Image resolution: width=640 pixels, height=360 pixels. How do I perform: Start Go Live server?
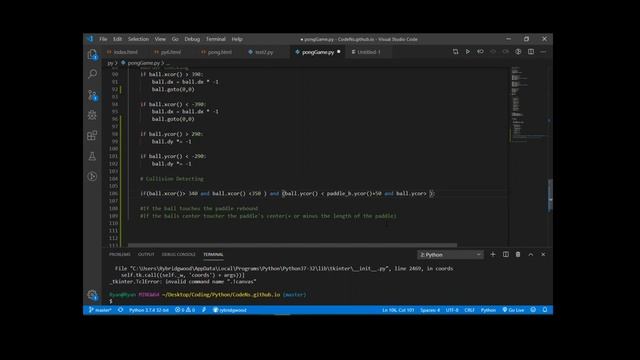[513, 310]
